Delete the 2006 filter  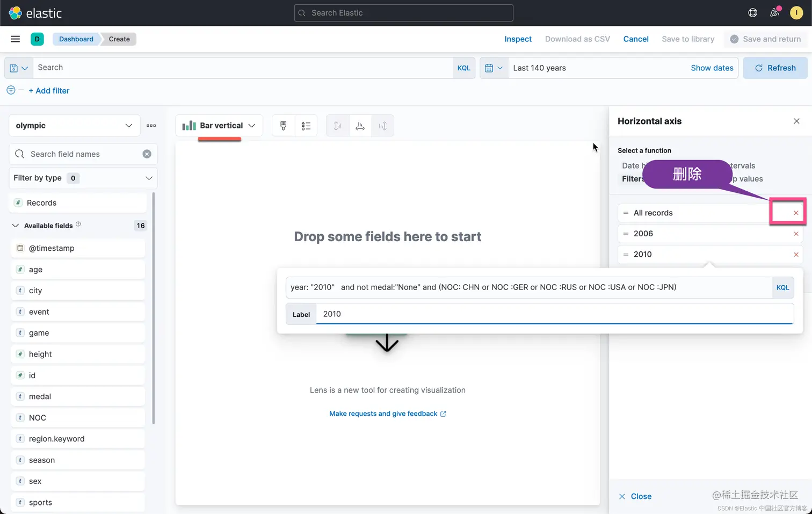click(x=796, y=234)
